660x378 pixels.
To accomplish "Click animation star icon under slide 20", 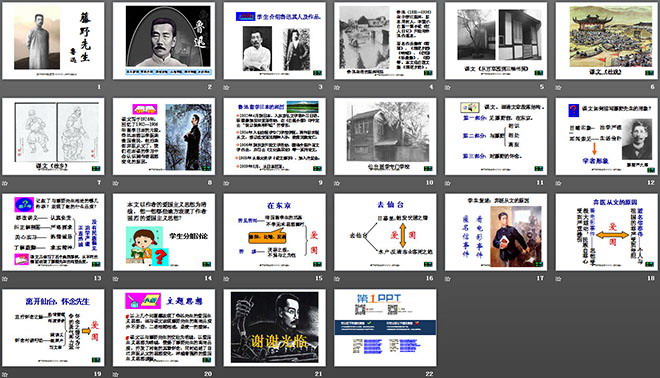I will coord(116,374).
